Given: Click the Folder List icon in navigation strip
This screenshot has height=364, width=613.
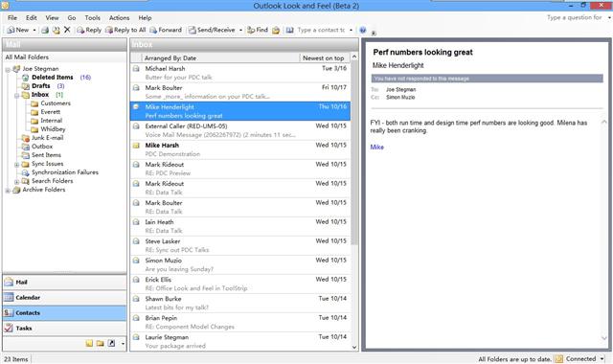Looking at the screenshot, I should point(101,343).
